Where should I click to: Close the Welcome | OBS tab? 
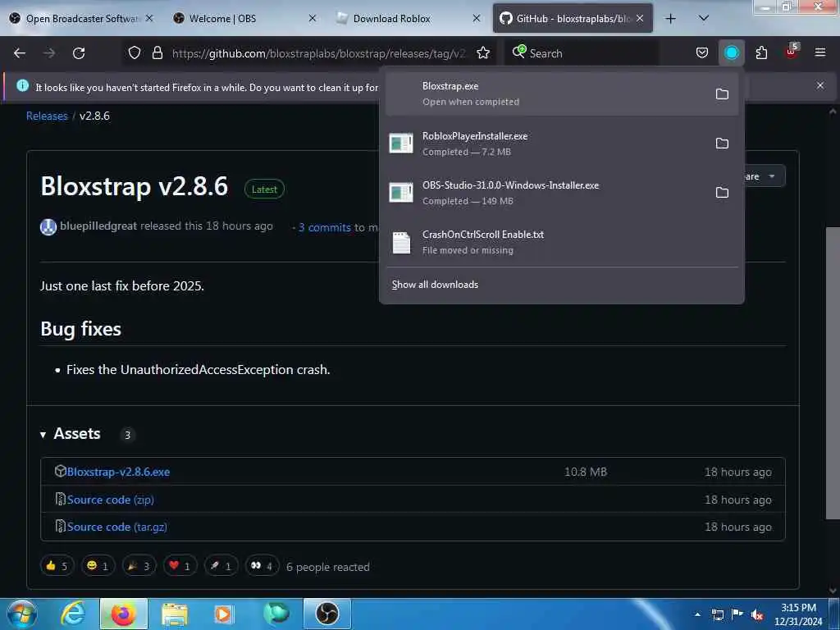[x=313, y=19]
